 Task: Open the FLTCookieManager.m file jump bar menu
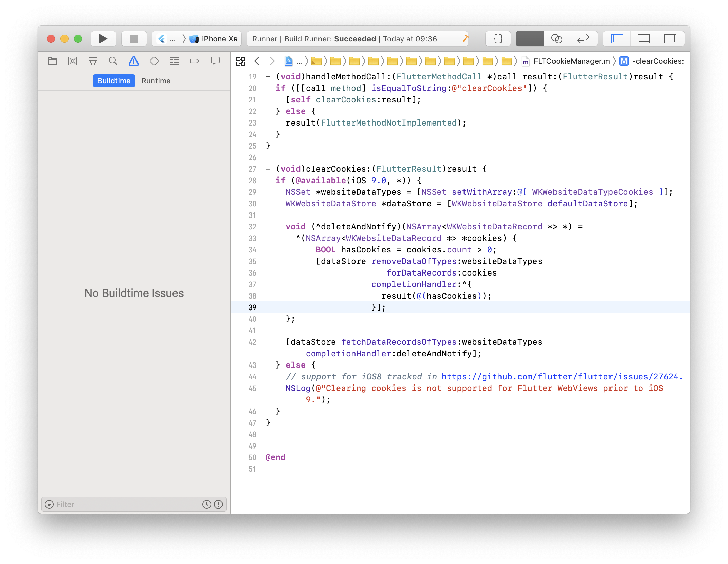(x=571, y=61)
